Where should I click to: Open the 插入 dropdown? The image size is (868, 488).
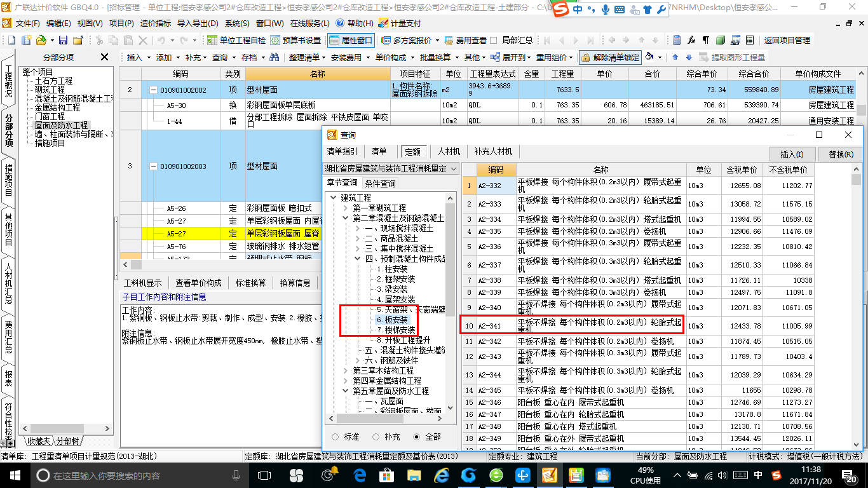point(138,57)
